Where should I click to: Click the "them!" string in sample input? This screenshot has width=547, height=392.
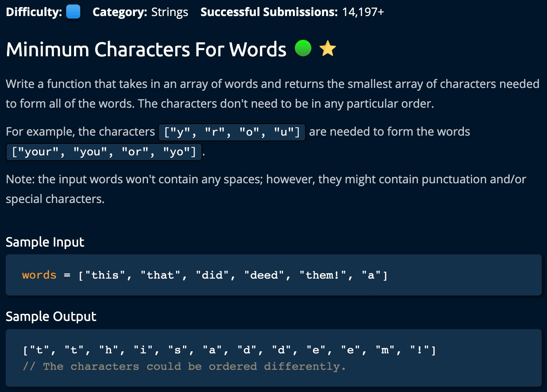tap(323, 275)
